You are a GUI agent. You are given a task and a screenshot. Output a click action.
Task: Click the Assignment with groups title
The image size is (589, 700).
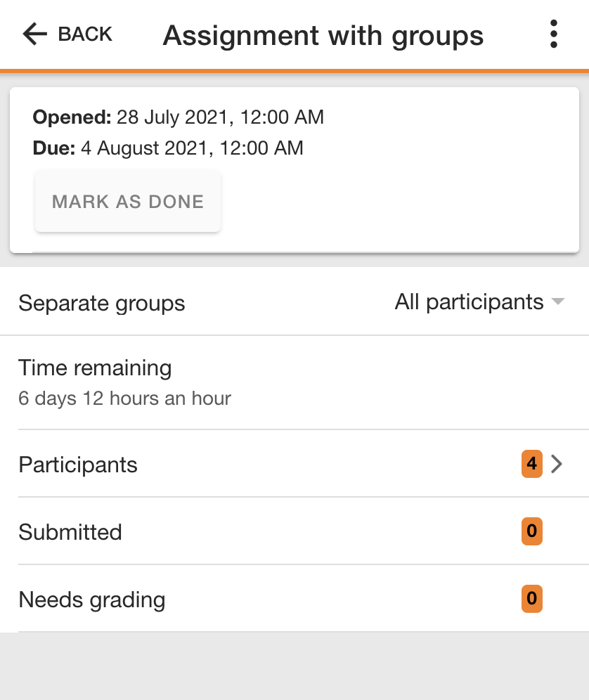pos(323,36)
